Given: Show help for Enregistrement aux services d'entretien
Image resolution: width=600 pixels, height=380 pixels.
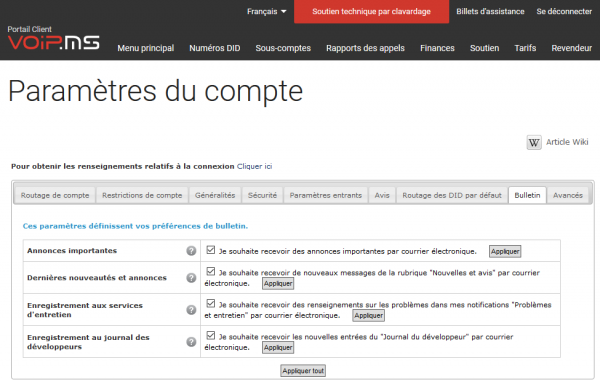Looking at the screenshot, I should [x=191, y=310].
